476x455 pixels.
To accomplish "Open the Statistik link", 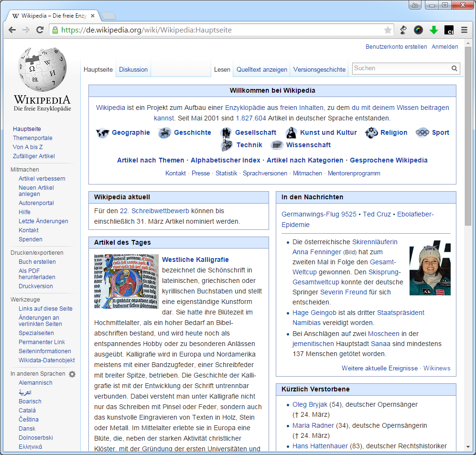I will tap(226, 173).
